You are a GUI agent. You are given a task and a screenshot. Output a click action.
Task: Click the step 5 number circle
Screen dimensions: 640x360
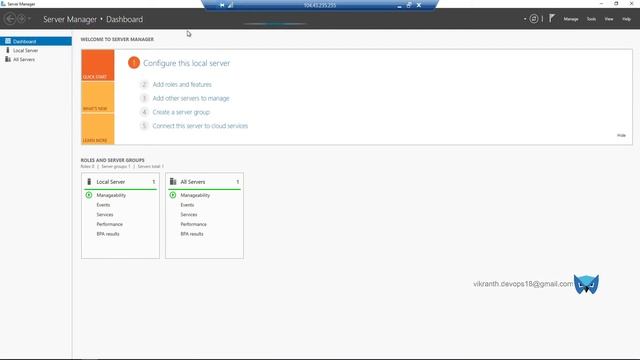[x=144, y=126]
